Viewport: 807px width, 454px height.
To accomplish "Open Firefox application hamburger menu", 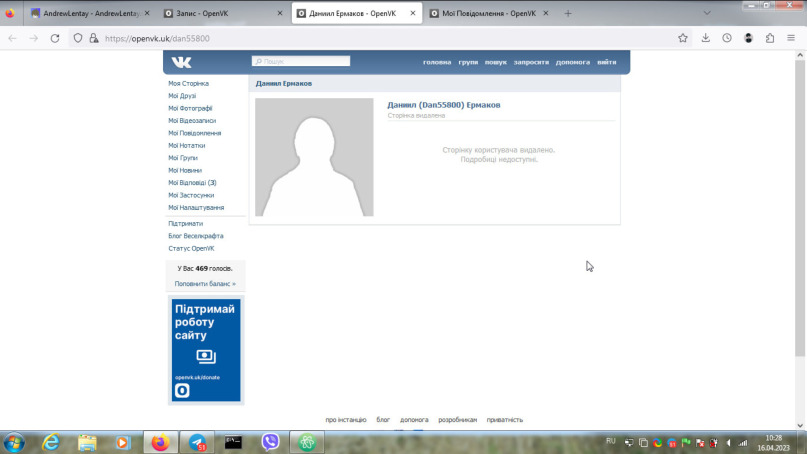I will tap(792, 38).
